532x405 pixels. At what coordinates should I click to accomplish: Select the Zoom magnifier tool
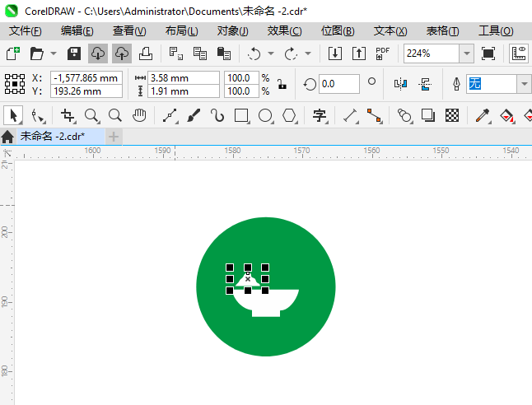point(91,115)
